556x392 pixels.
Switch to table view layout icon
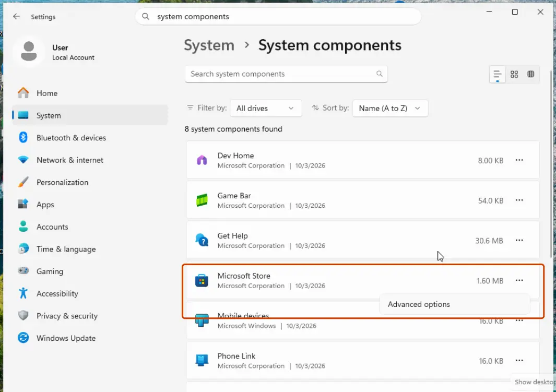point(531,74)
